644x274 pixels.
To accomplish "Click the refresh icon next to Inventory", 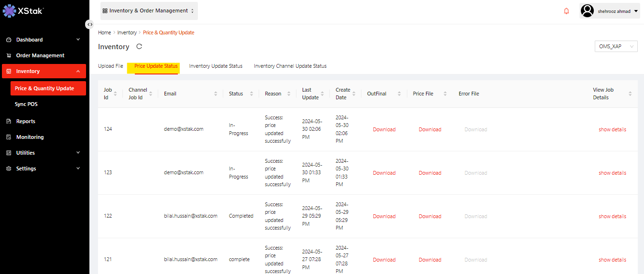I will pos(139,46).
